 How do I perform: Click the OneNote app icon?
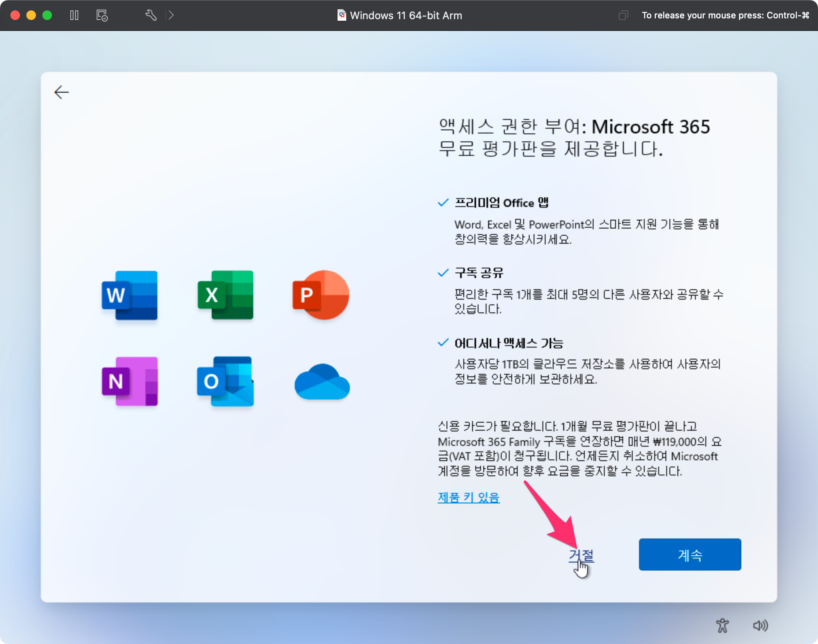[x=129, y=382]
